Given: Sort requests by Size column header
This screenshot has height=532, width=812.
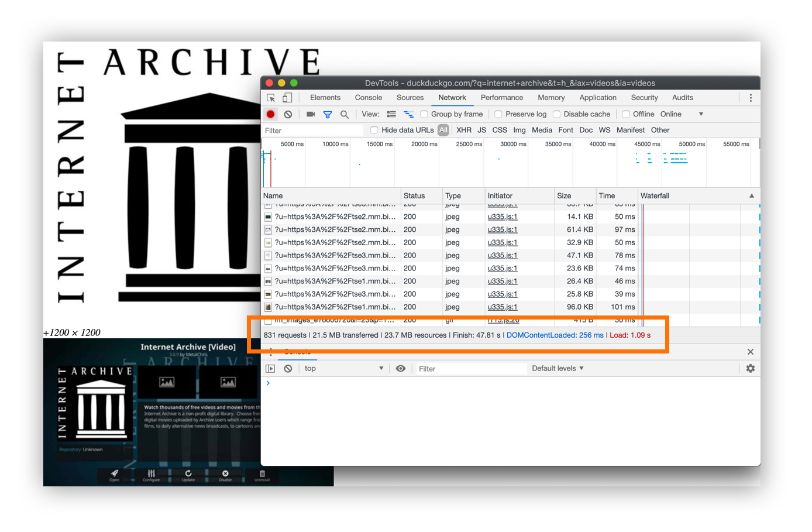Looking at the screenshot, I should pos(574,196).
